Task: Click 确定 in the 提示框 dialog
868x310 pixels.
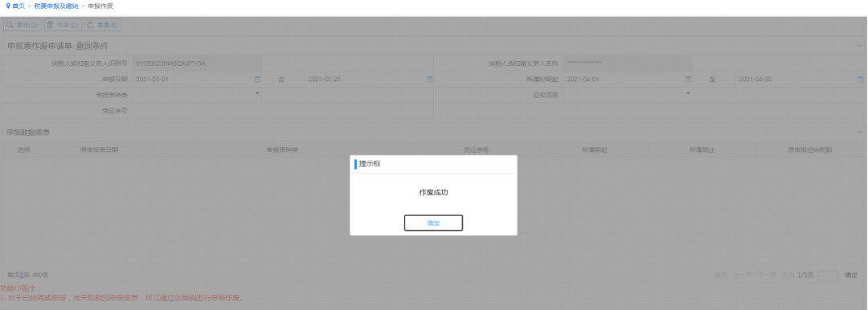Action: coord(433,222)
